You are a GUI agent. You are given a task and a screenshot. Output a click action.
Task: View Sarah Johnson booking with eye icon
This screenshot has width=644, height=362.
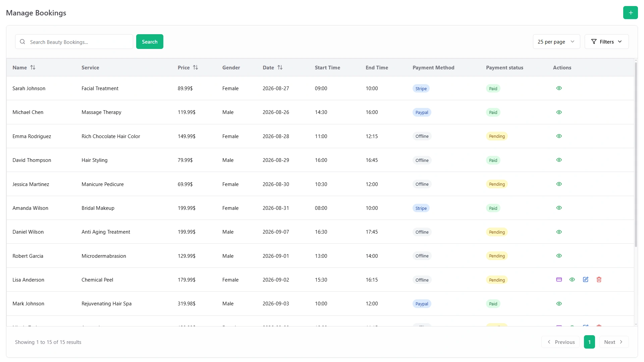point(559,88)
